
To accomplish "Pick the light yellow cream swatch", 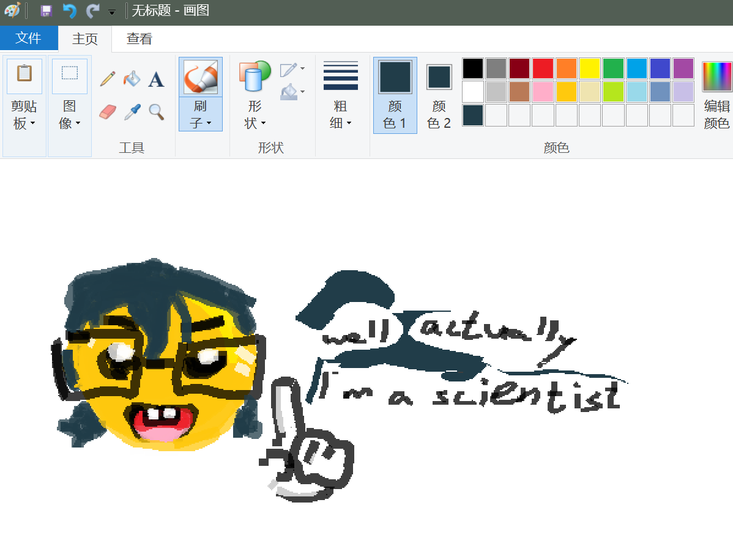I will 590,92.
